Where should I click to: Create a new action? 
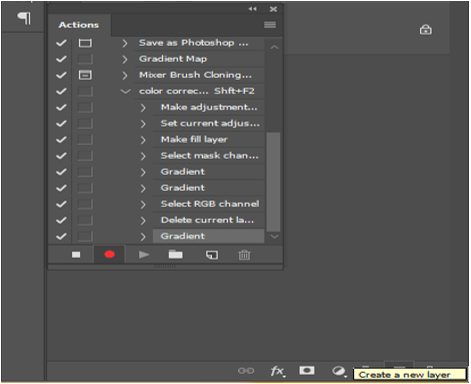212,255
